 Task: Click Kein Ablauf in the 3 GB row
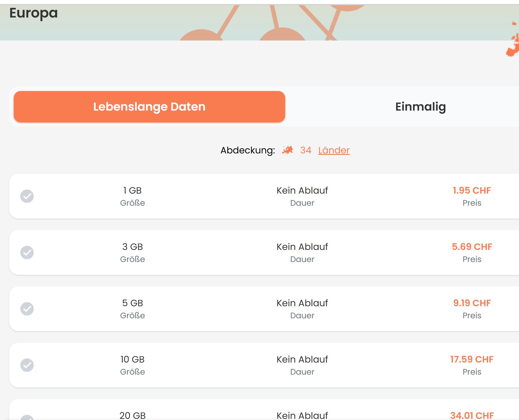(302, 247)
